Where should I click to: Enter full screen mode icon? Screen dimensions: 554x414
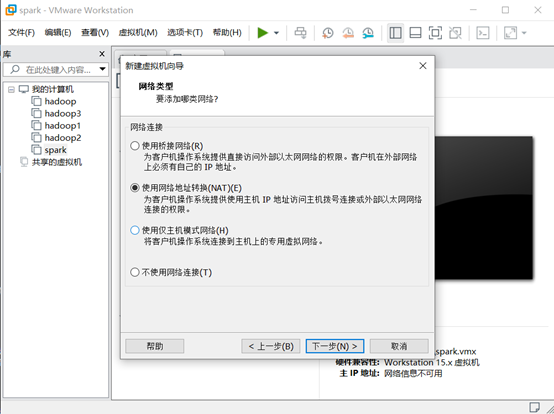[435, 33]
